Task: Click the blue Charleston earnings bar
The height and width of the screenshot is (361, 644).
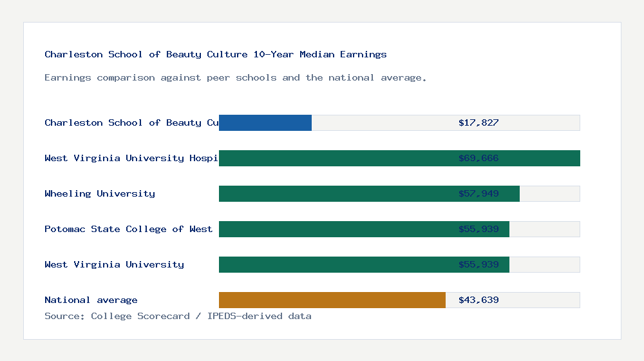Action: click(x=265, y=122)
